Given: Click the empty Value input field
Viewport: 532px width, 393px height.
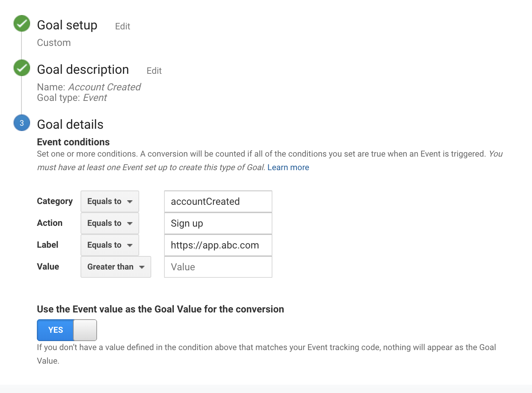Looking at the screenshot, I should coord(218,267).
